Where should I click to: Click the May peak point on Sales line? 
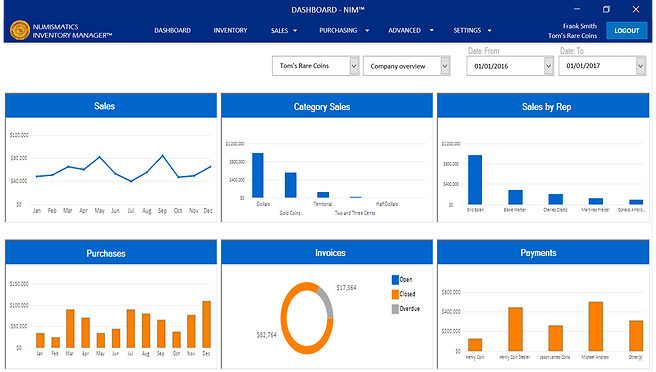100,157
